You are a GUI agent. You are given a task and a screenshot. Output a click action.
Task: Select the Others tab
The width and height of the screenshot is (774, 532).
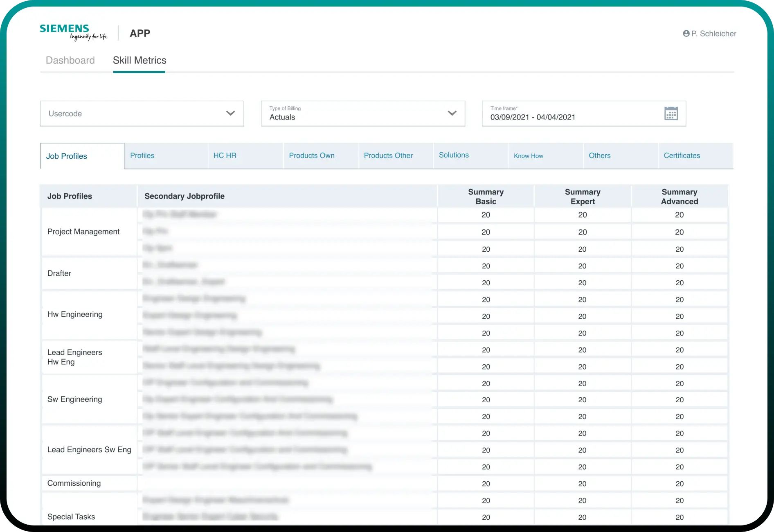[621, 156]
